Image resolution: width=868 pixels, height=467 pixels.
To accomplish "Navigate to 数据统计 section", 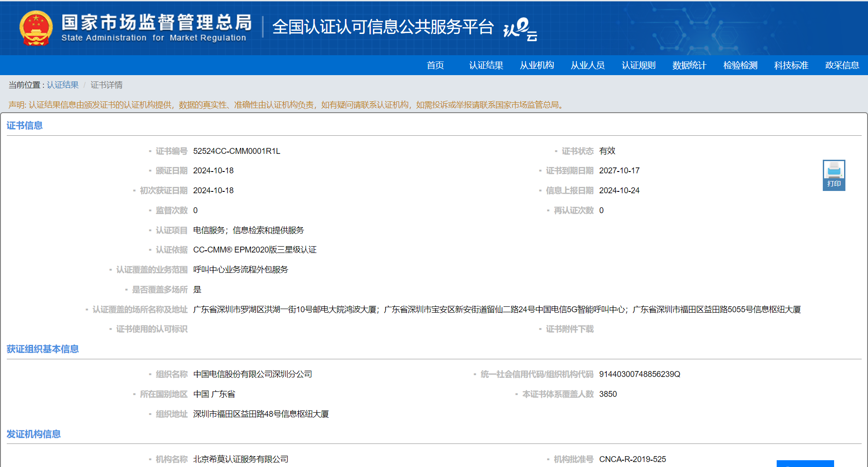I will 689,65.
